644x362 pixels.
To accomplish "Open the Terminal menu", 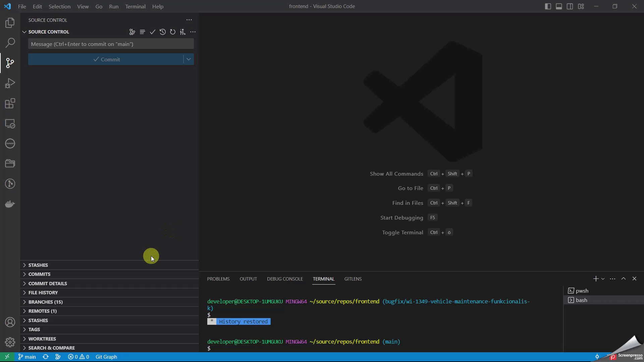I will (x=135, y=6).
